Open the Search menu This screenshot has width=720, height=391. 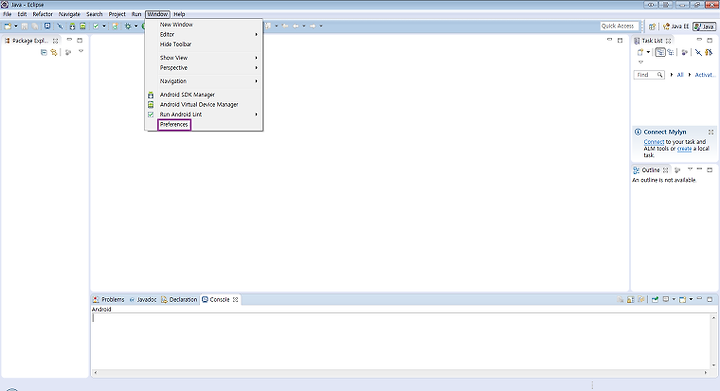click(x=95, y=14)
